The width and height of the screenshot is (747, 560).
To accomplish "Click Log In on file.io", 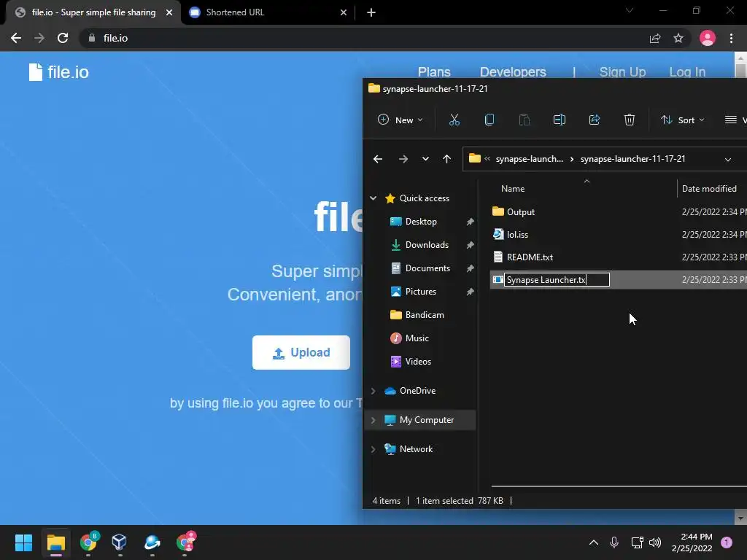I will click(687, 72).
